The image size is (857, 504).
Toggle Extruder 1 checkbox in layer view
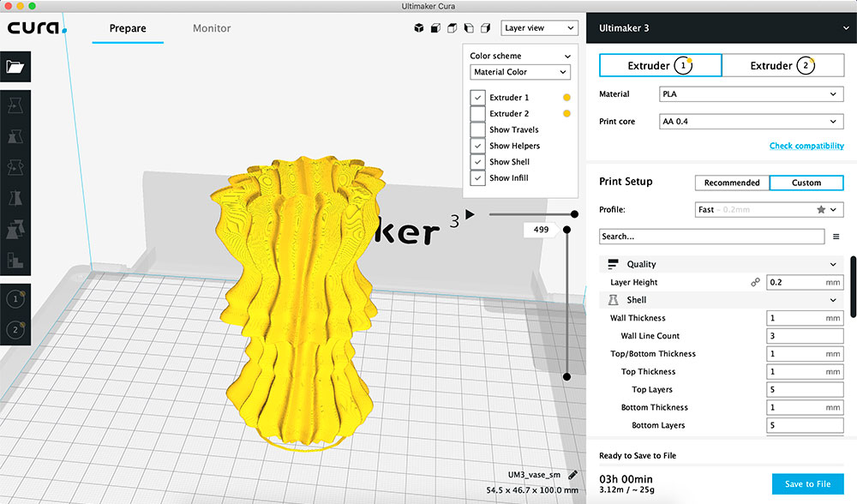pos(477,98)
